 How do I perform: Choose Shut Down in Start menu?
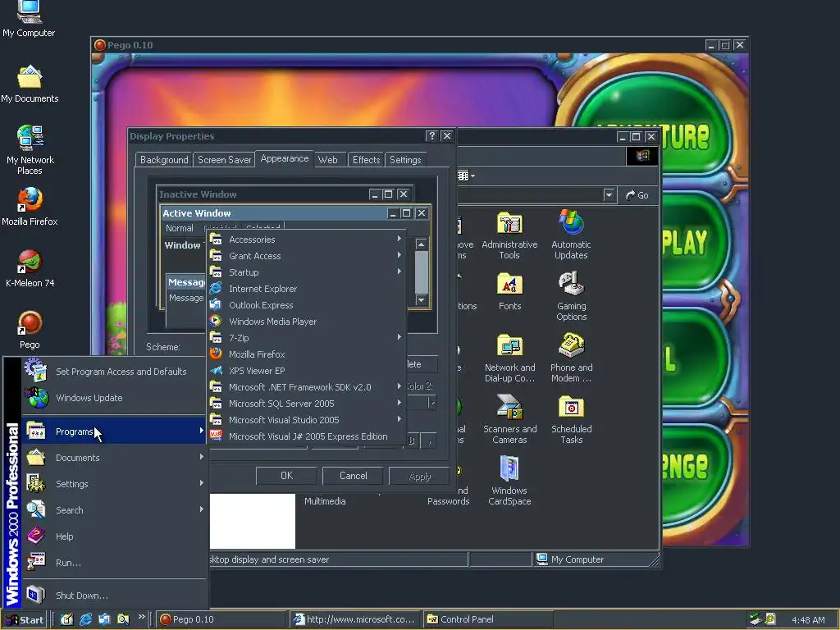[114, 596]
